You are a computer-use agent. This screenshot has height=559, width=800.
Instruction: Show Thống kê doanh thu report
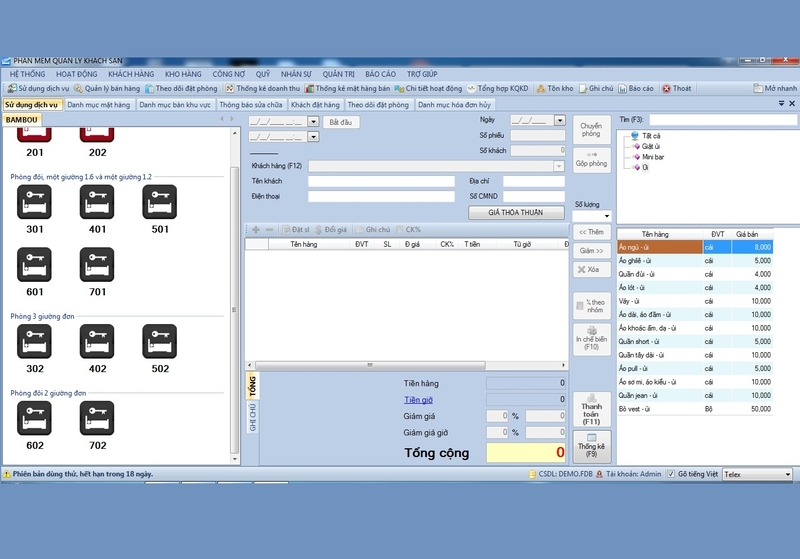tap(263, 88)
